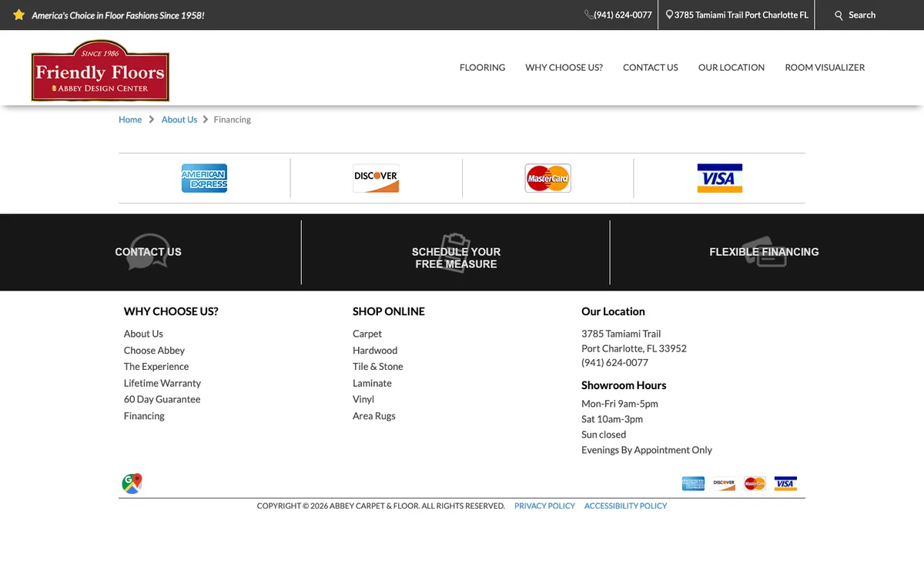Shop Tile & Stone in footer
The width and height of the screenshot is (924, 578).
pyautogui.click(x=378, y=366)
